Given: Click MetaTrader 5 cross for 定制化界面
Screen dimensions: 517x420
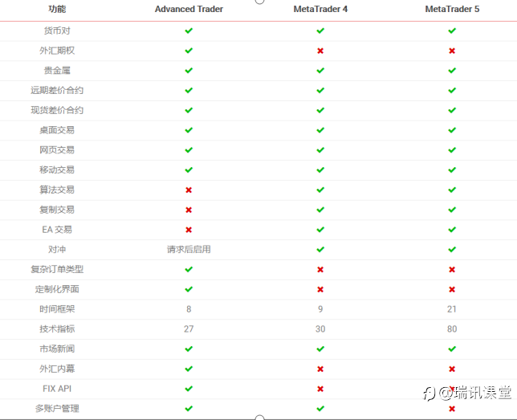Looking at the screenshot, I should [452, 289].
